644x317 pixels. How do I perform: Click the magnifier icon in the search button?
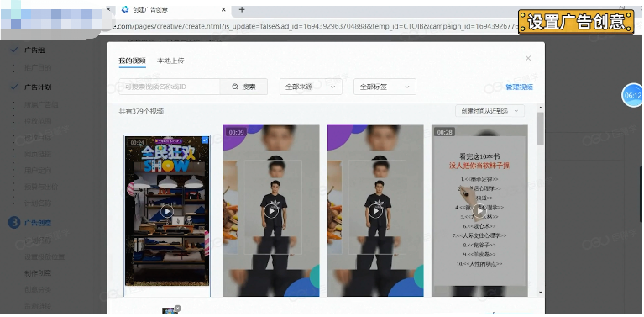[235, 87]
